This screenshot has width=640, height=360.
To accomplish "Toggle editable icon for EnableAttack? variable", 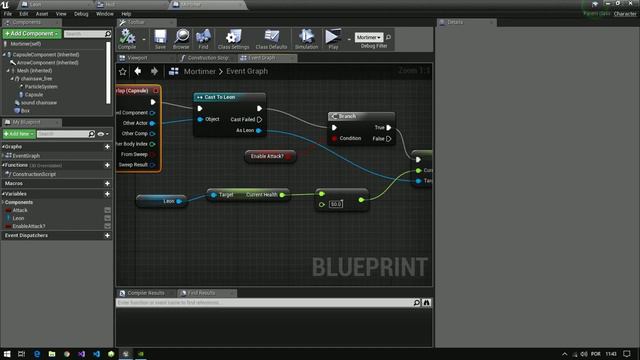I will (x=108, y=226).
